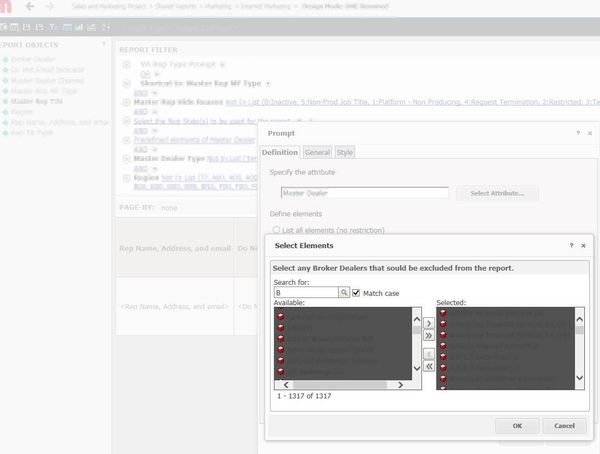Select Region report object
The image size is (600, 454).
[x=18, y=112]
